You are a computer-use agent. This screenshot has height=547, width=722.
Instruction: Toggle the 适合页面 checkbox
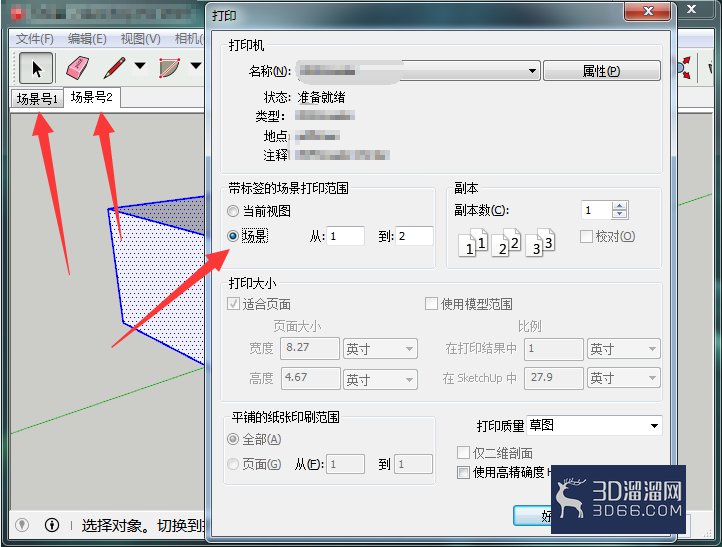tap(233, 304)
